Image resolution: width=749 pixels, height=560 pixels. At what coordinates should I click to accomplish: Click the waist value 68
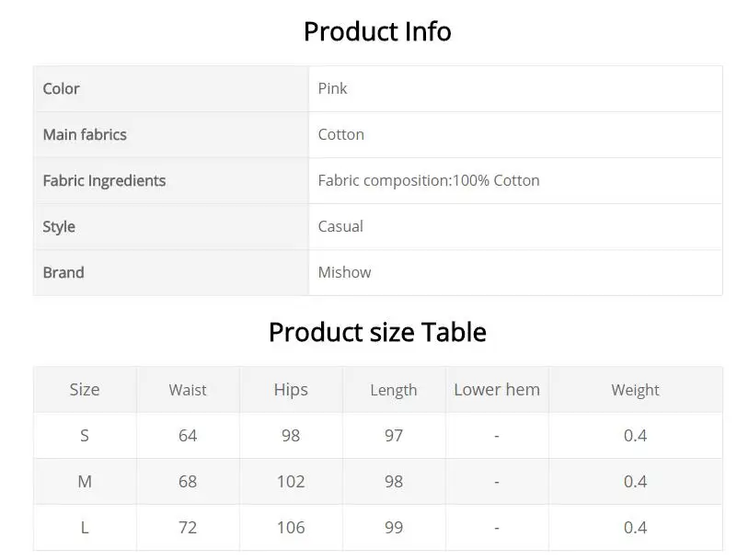(x=188, y=481)
